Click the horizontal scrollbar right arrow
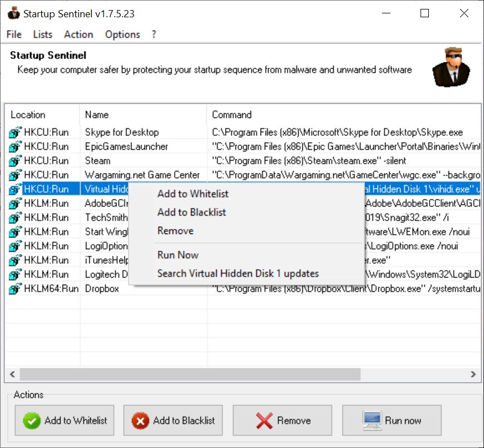The image size is (484, 448). pos(473,374)
